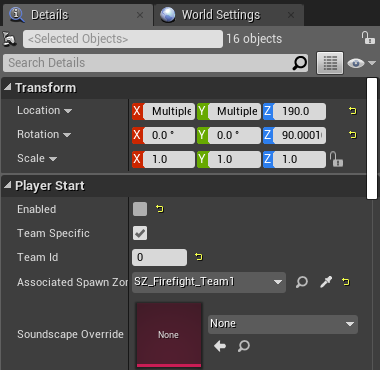Click the green Y label of Rotation
380x370 pixels.
coord(203,135)
